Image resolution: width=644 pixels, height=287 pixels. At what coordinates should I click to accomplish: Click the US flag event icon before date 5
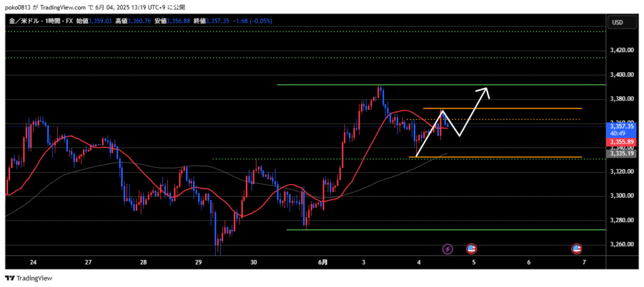pos(471,249)
